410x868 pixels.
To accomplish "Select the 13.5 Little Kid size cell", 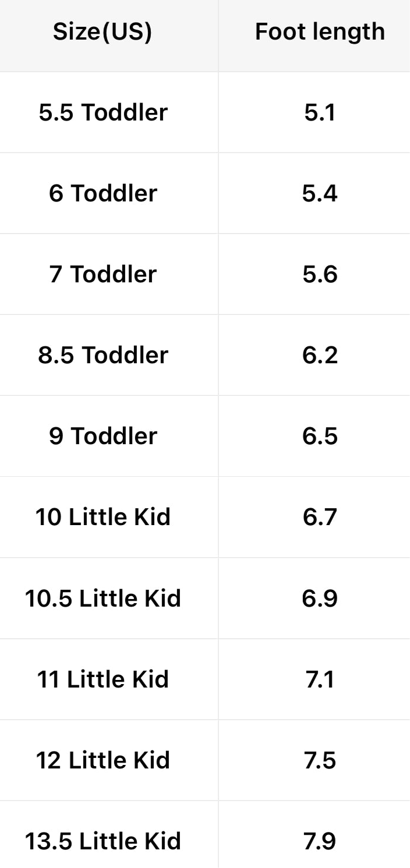I will (x=103, y=841).
